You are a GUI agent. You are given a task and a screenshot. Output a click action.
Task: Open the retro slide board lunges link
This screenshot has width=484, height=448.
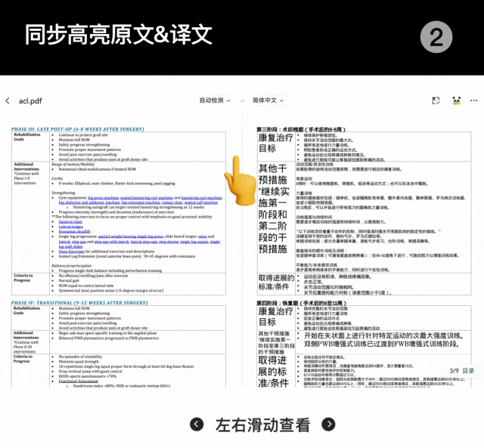click(x=203, y=236)
